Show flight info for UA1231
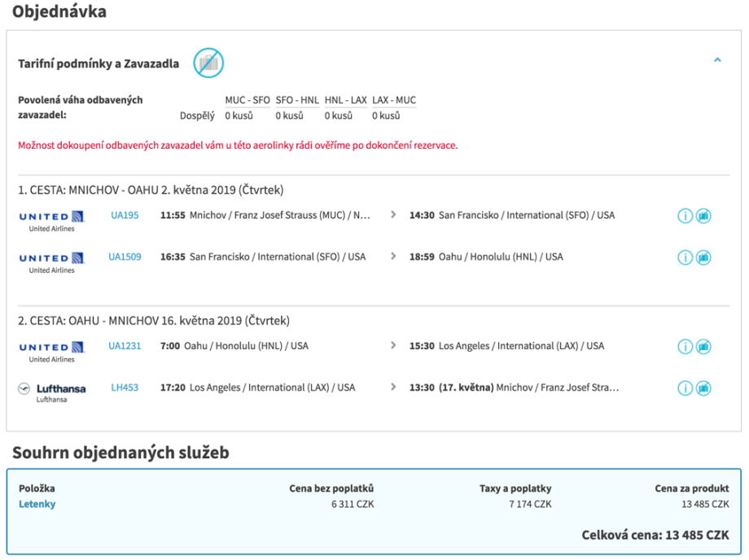749x560 pixels. 685,347
